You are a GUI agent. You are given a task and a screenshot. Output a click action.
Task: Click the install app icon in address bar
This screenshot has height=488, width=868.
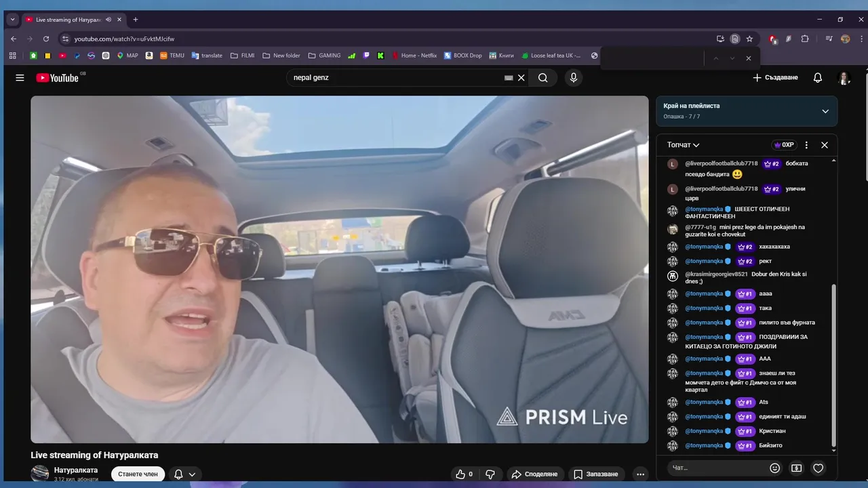[720, 39]
